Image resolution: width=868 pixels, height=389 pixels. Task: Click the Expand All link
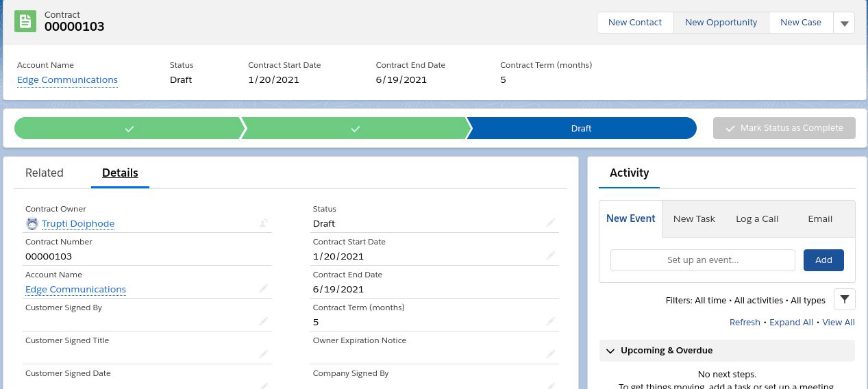pyautogui.click(x=791, y=322)
